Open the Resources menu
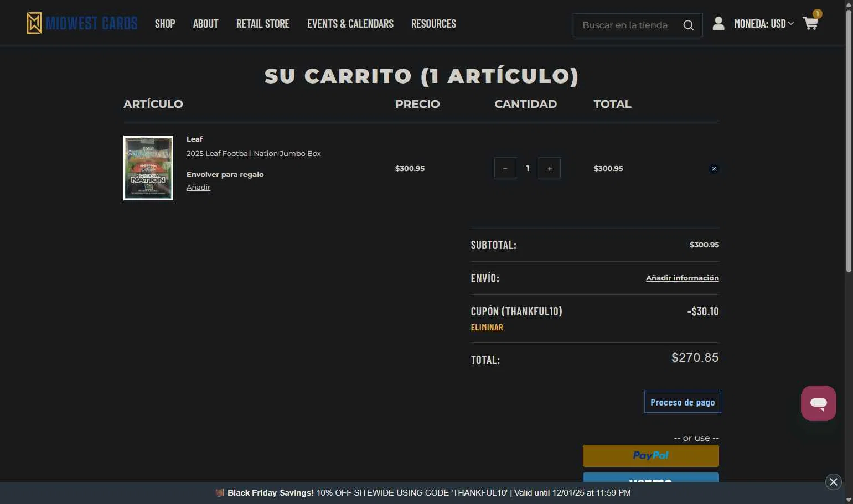 pos(433,24)
